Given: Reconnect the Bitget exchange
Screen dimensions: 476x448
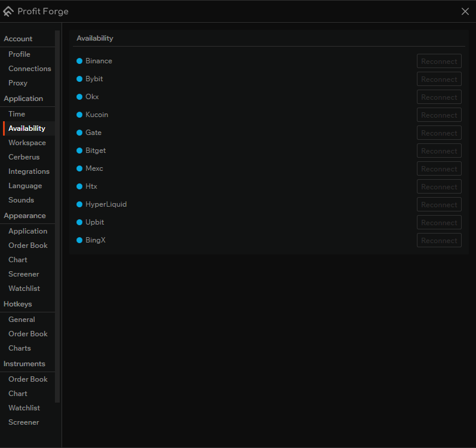Looking at the screenshot, I should [x=439, y=151].
